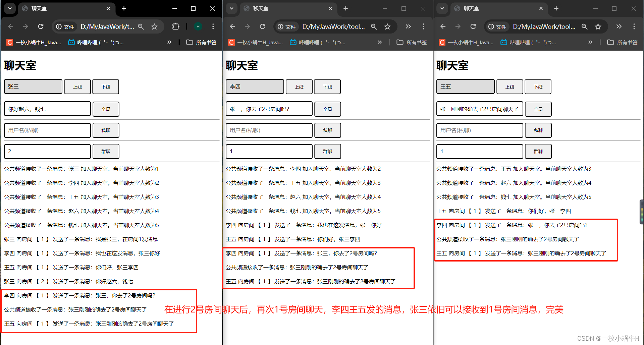Click 下线 button next to 王五
This screenshot has width=644, height=345.
click(538, 87)
